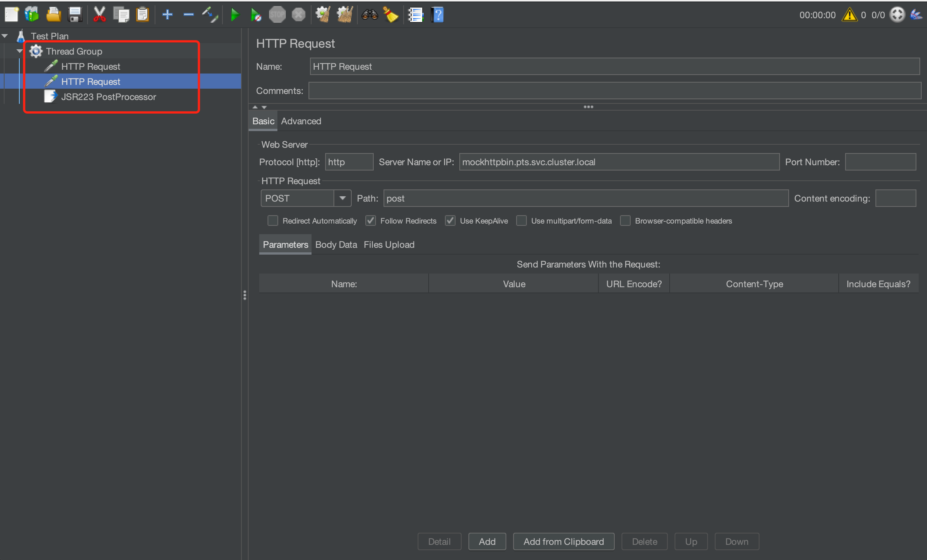Select JSR223 PostProcessor in the tree
This screenshot has height=560, width=927.
[x=108, y=97]
